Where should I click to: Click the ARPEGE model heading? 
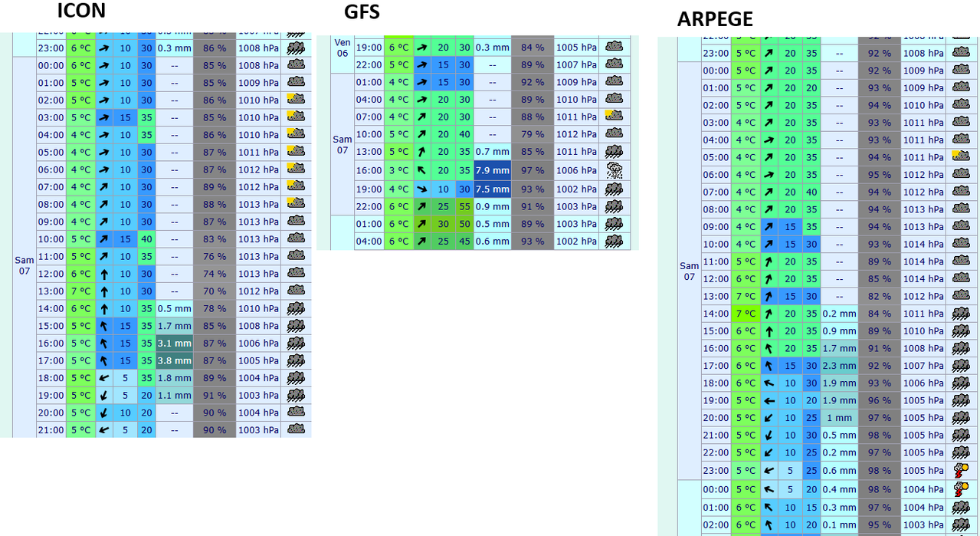715,19
